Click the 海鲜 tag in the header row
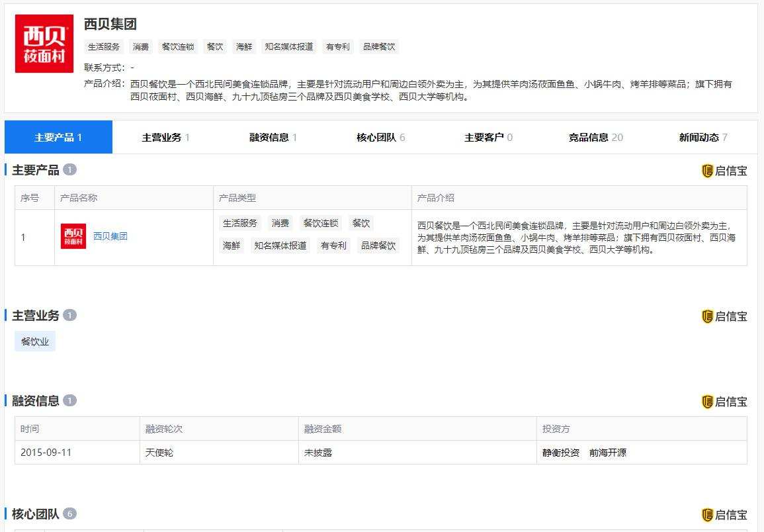This screenshot has width=764, height=532. tap(243, 46)
